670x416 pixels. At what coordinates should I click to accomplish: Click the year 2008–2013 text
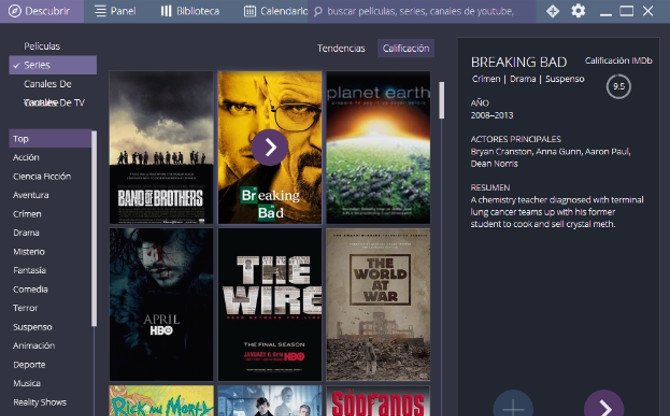point(492,115)
